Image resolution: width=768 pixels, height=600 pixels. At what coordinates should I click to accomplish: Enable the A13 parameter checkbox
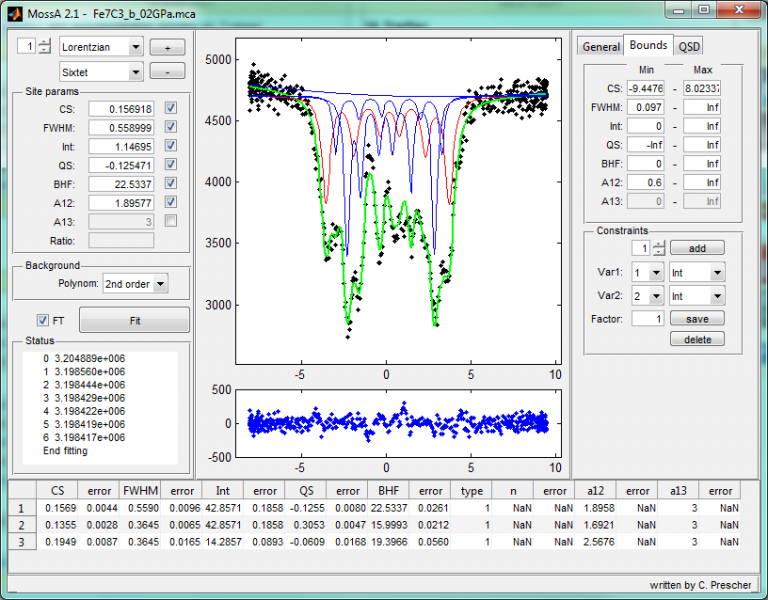point(171,221)
